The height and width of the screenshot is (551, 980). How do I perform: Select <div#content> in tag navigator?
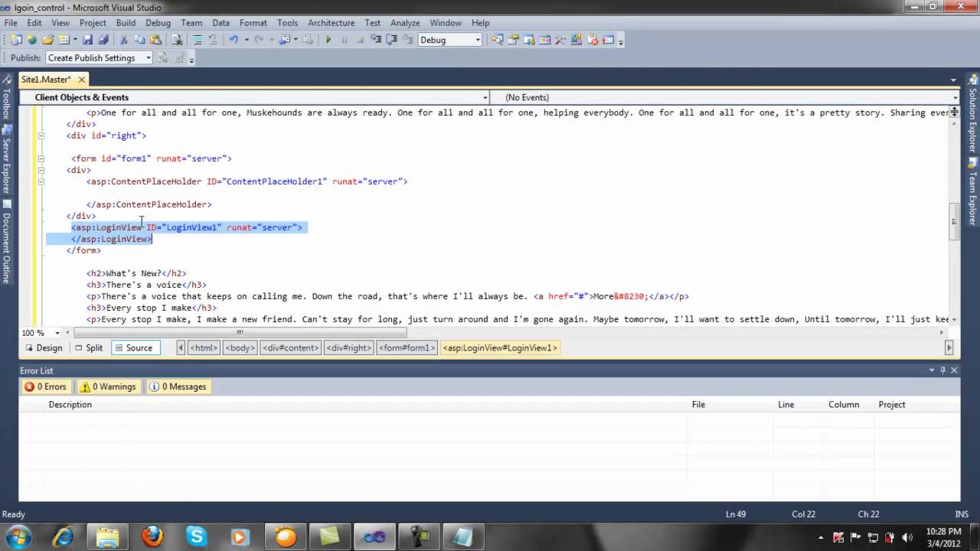(x=291, y=347)
